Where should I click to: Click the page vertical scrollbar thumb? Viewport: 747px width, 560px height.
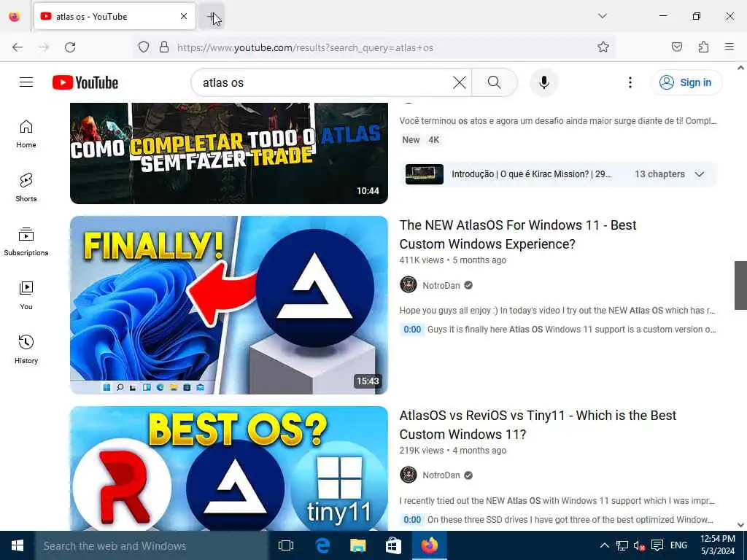[740, 285]
